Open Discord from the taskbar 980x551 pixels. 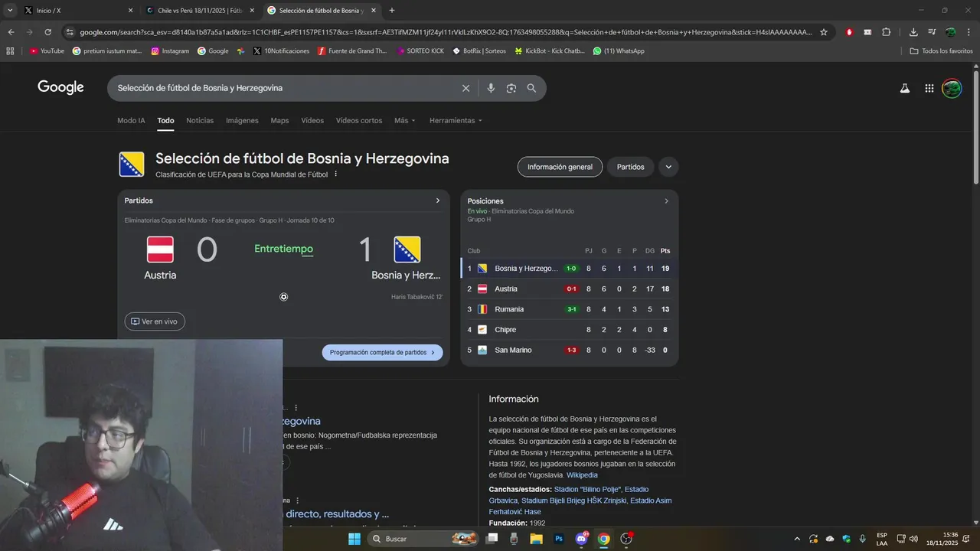(582, 539)
